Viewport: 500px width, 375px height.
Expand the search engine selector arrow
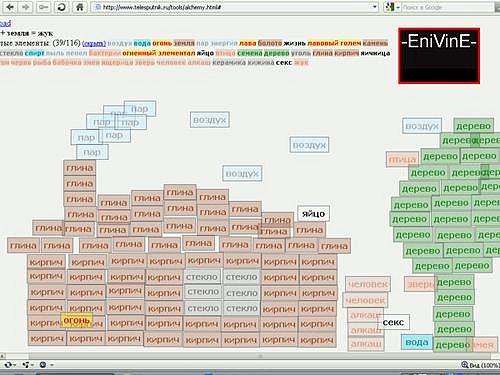398,7
